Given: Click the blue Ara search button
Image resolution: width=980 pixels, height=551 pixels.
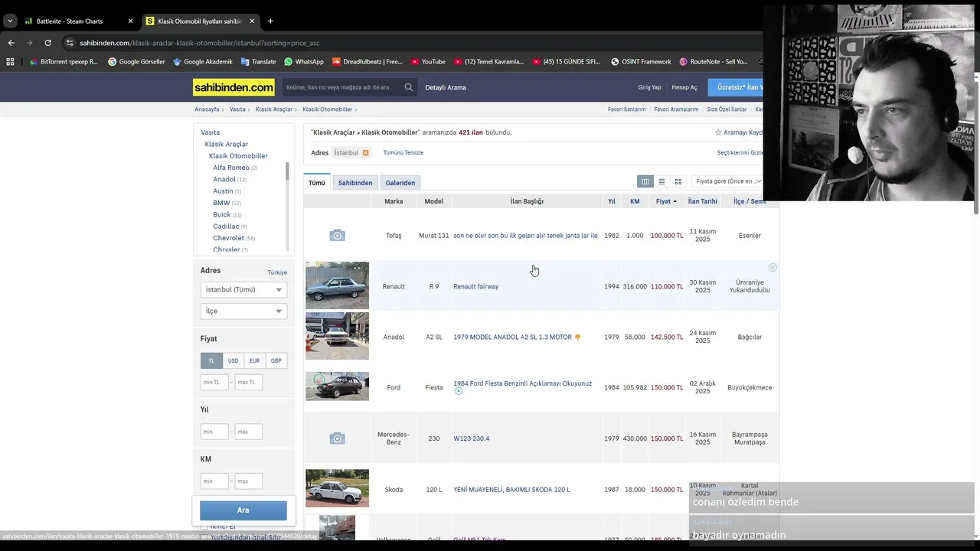Looking at the screenshot, I should (243, 510).
